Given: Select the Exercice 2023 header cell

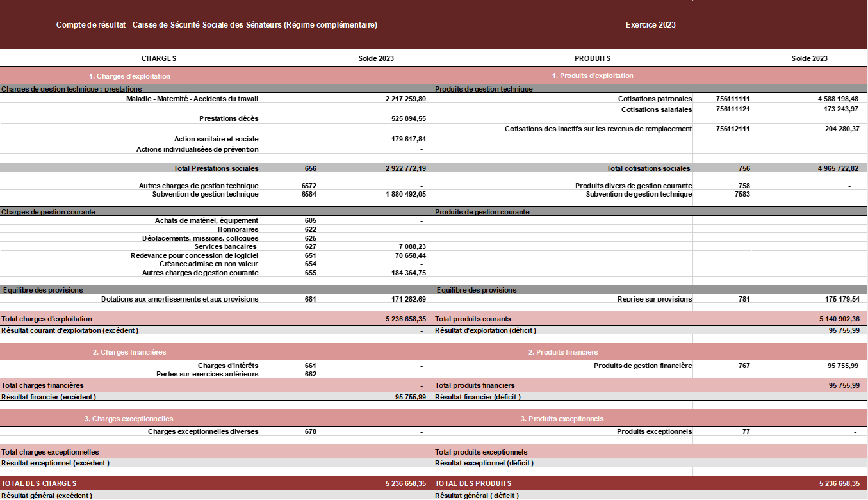Looking at the screenshot, I should pyautogui.click(x=650, y=25).
